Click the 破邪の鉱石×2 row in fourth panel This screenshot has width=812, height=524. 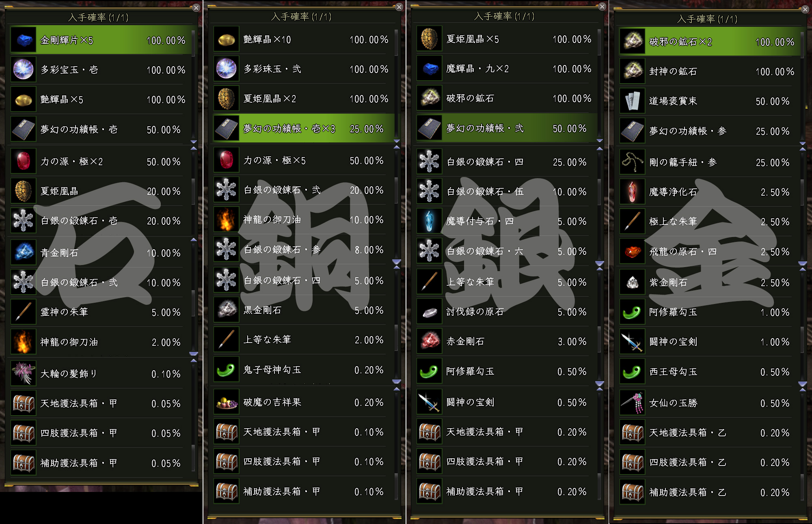pos(709,41)
